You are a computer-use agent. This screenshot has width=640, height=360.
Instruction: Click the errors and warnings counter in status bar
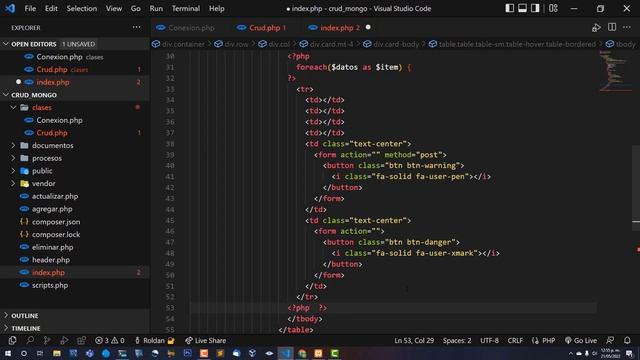coord(109,340)
